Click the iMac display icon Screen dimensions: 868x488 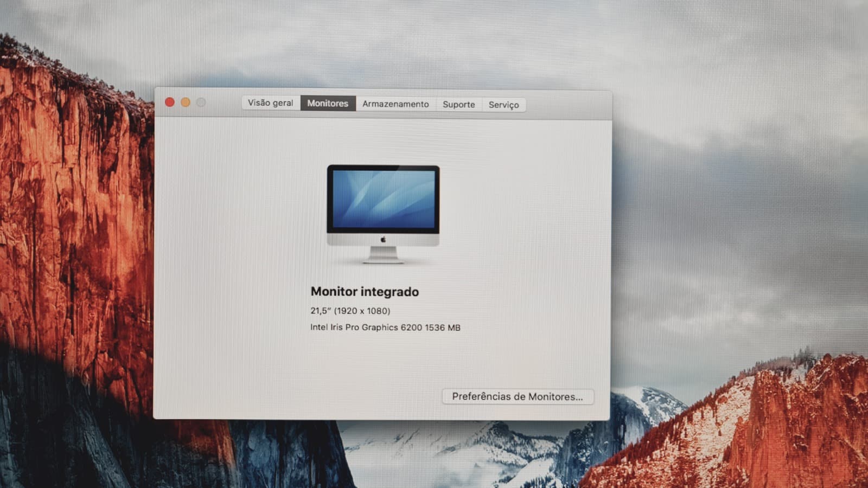(383, 214)
